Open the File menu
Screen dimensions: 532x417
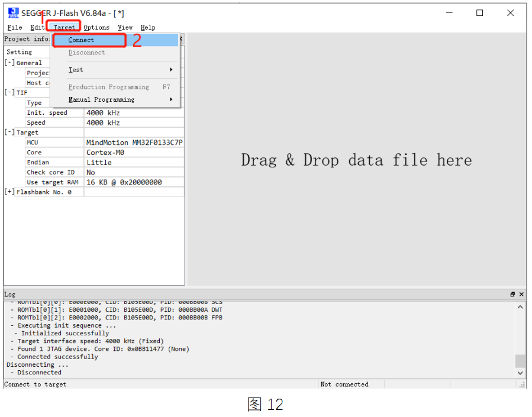pyautogui.click(x=15, y=27)
